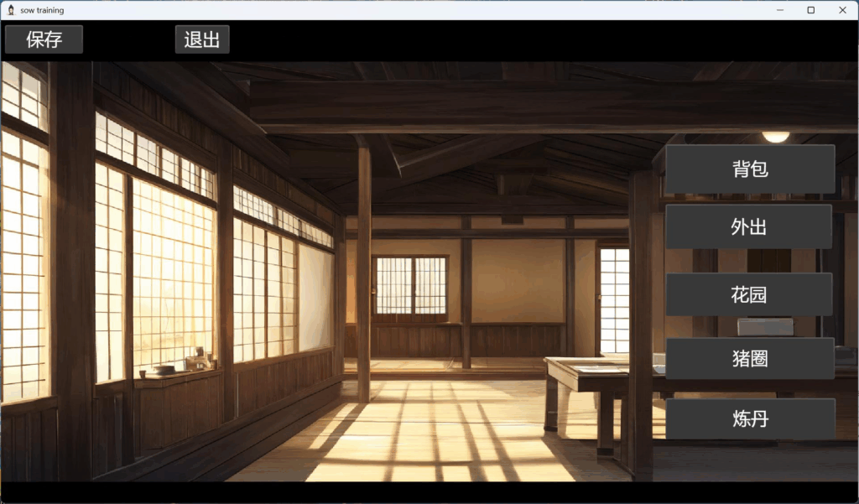Click the small window on back wall
Image resolution: width=859 pixels, height=504 pixels.
410,285
